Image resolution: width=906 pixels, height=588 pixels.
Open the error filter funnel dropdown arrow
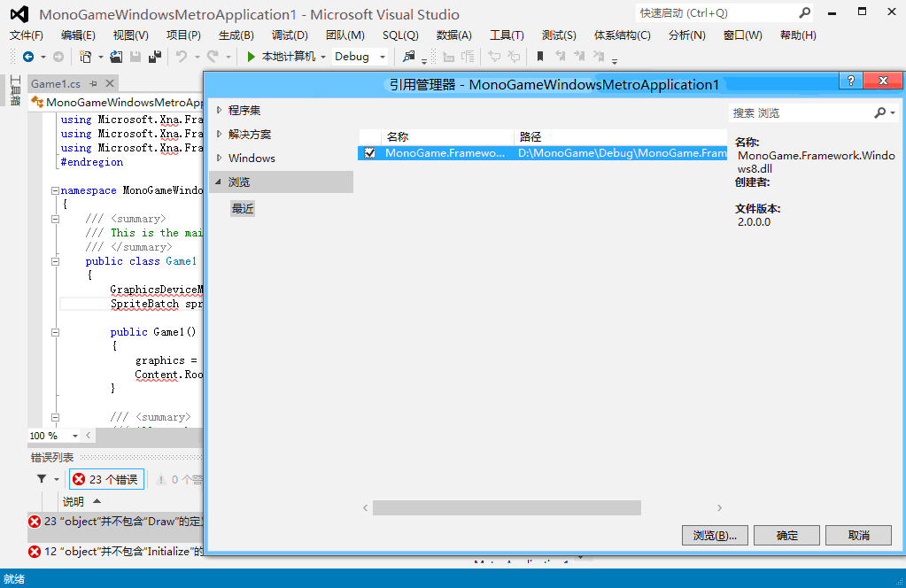pyautogui.click(x=56, y=479)
